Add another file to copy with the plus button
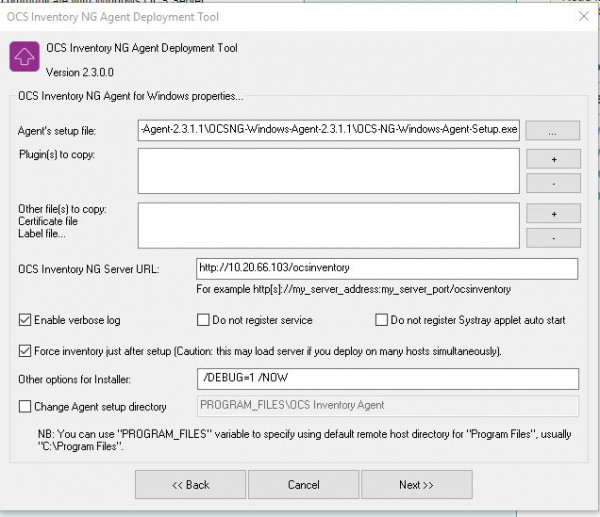Screen dimensions: 600x517 [x=553, y=214]
